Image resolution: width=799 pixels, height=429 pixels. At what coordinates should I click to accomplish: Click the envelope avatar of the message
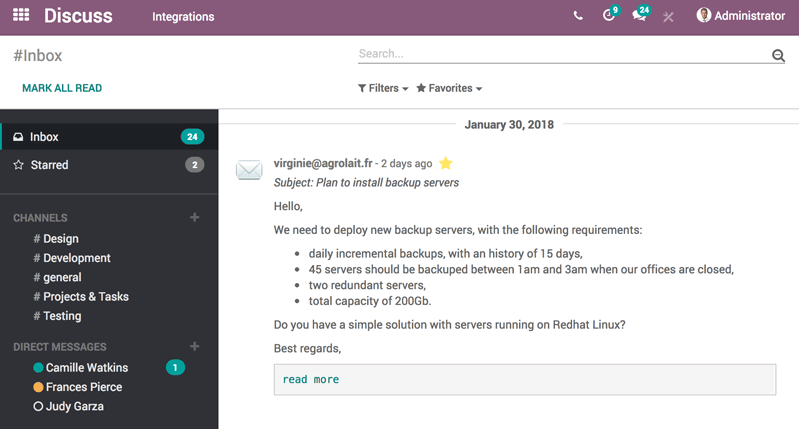tap(249, 170)
